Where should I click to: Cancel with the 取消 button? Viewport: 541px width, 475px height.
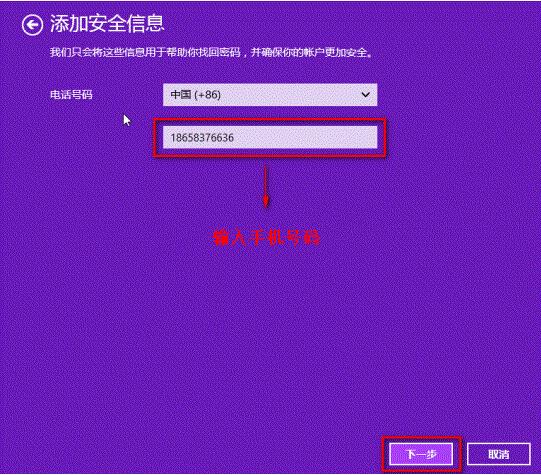pos(499,454)
